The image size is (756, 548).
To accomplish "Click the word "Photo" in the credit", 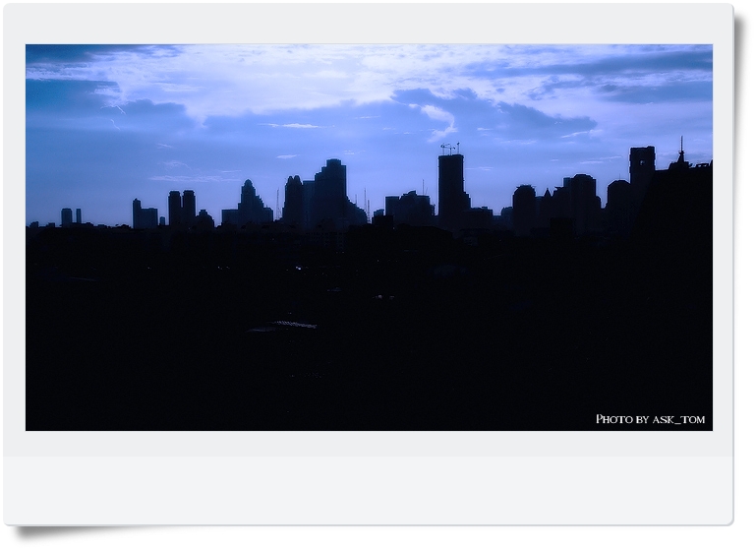I will (614, 419).
